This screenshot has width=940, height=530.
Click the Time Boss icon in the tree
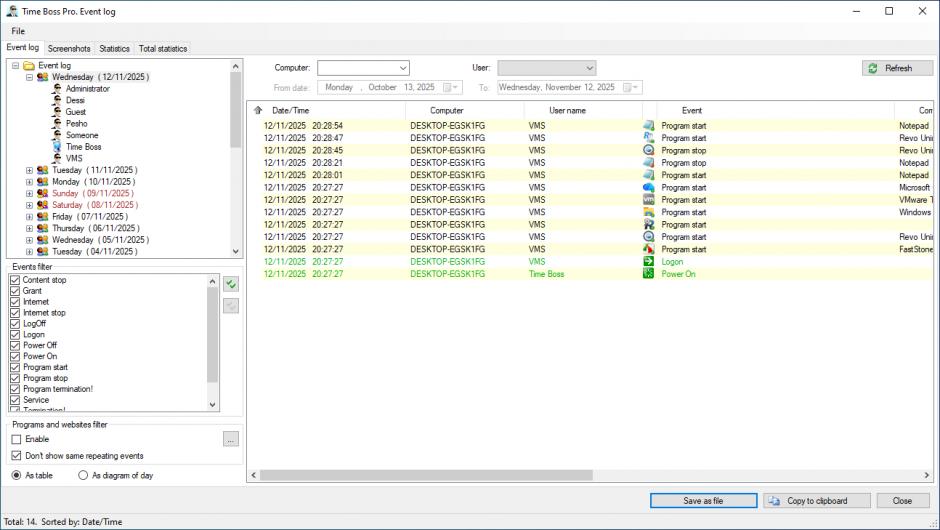(56, 147)
